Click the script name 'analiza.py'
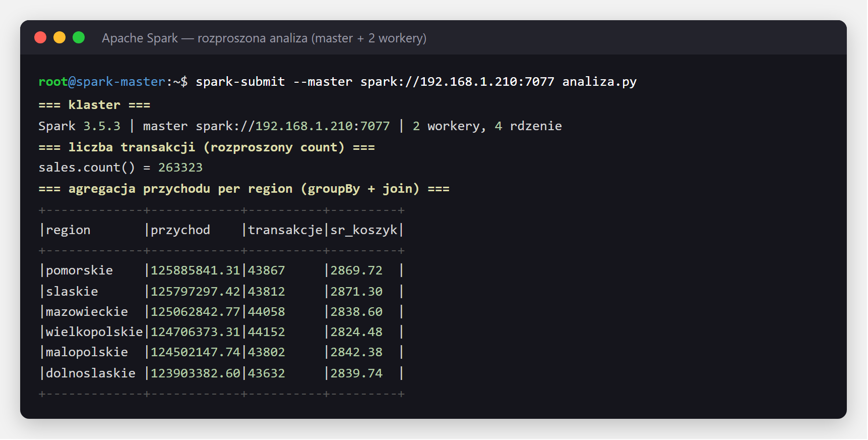868x440 pixels. point(599,82)
